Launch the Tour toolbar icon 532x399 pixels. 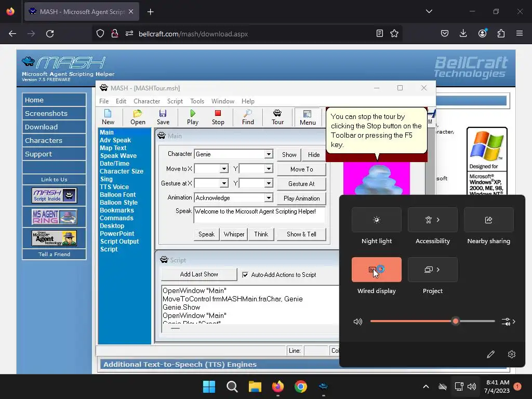click(277, 117)
